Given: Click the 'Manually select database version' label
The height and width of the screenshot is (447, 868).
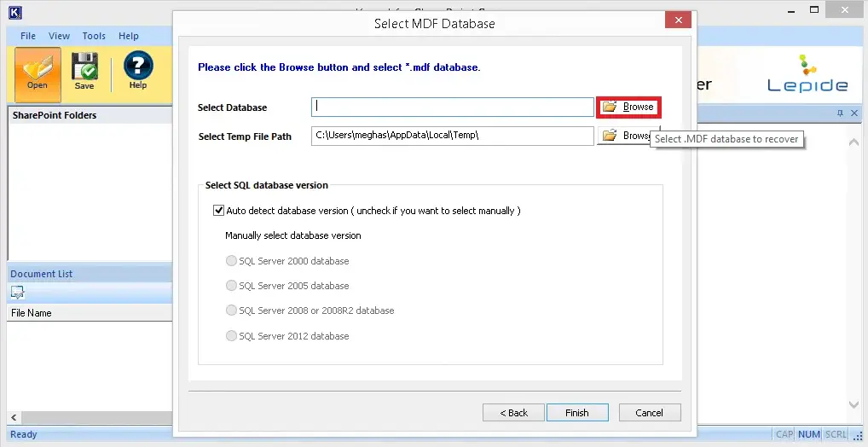Looking at the screenshot, I should tap(292, 235).
